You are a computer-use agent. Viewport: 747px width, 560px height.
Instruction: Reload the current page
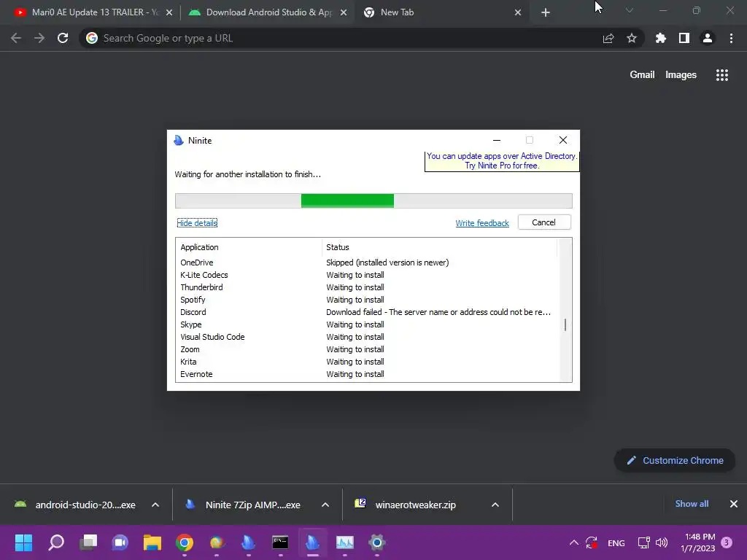click(63, 38)
